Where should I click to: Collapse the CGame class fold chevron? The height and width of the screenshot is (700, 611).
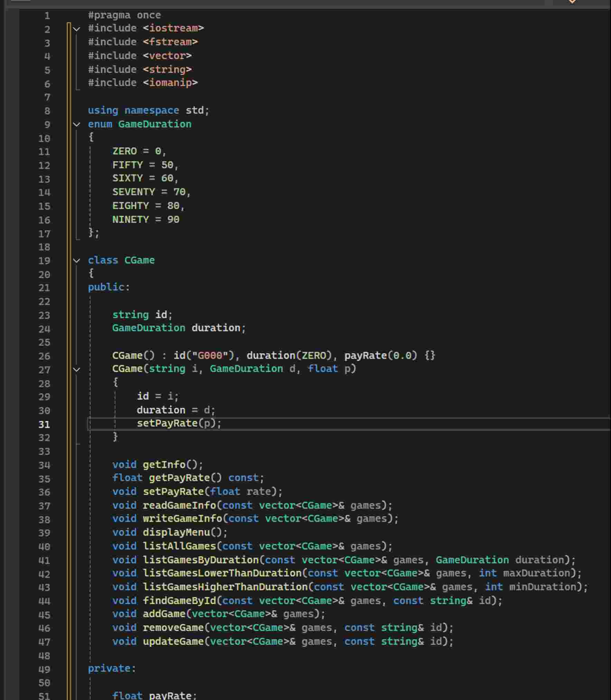[x=76, y=260]
